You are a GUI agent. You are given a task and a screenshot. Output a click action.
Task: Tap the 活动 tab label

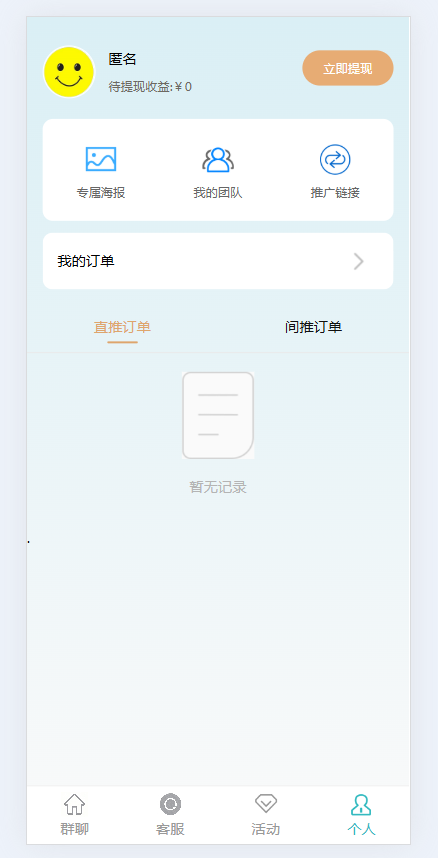coord(266,829)
